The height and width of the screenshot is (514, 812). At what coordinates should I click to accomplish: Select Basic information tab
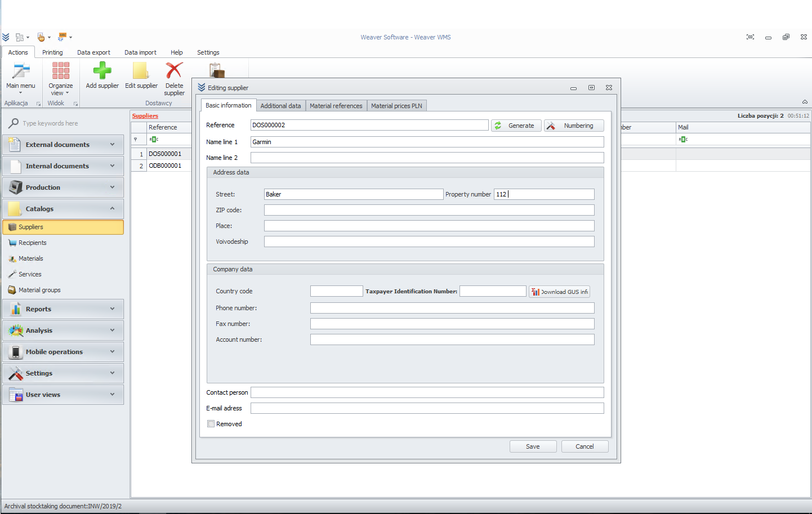coord(229,105)
